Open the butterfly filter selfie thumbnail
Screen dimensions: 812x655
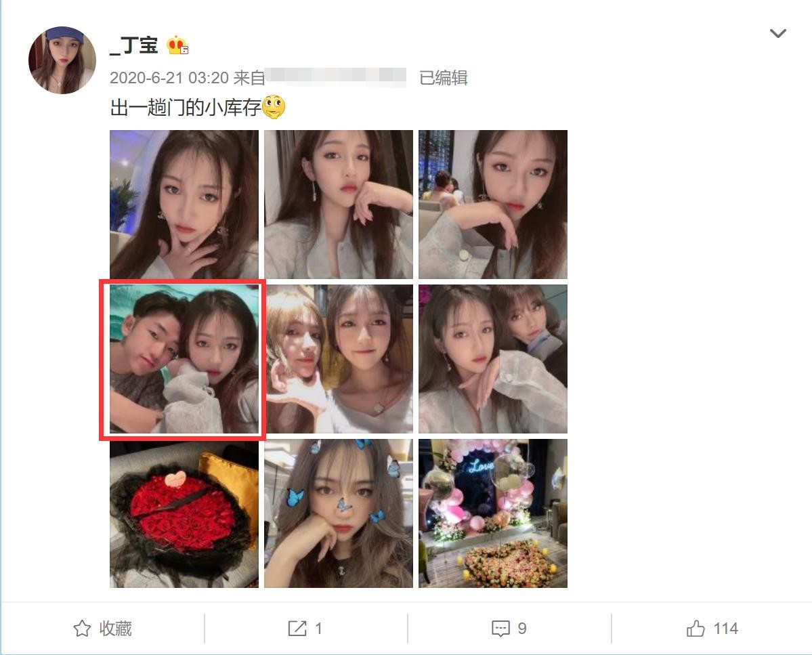[x=339, y=513]
